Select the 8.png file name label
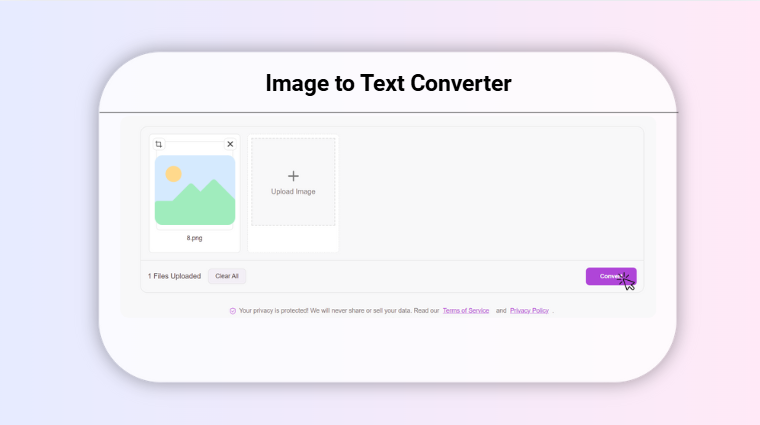760x425 pixels. point(195,239)
